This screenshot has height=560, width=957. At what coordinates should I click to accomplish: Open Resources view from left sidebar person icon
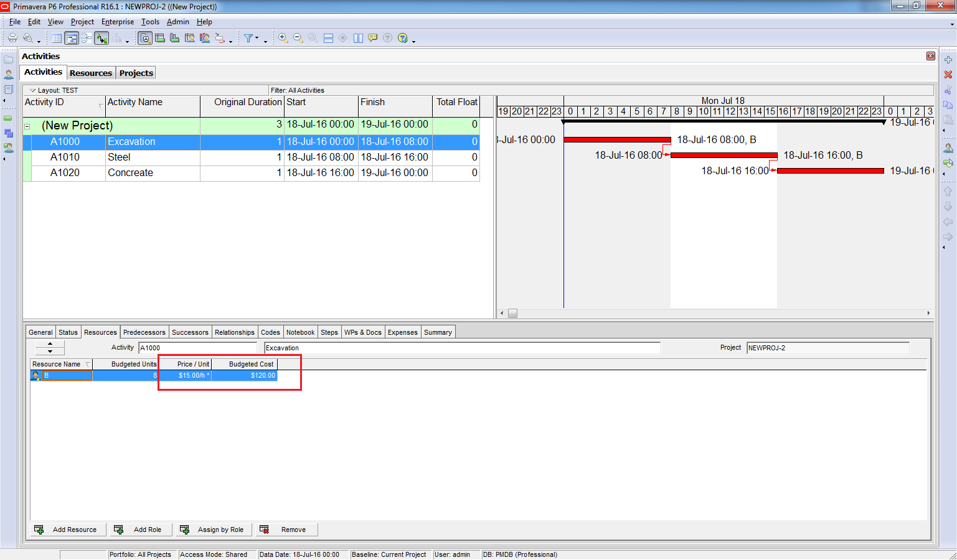pyautogui.click(x=9, y=75)
